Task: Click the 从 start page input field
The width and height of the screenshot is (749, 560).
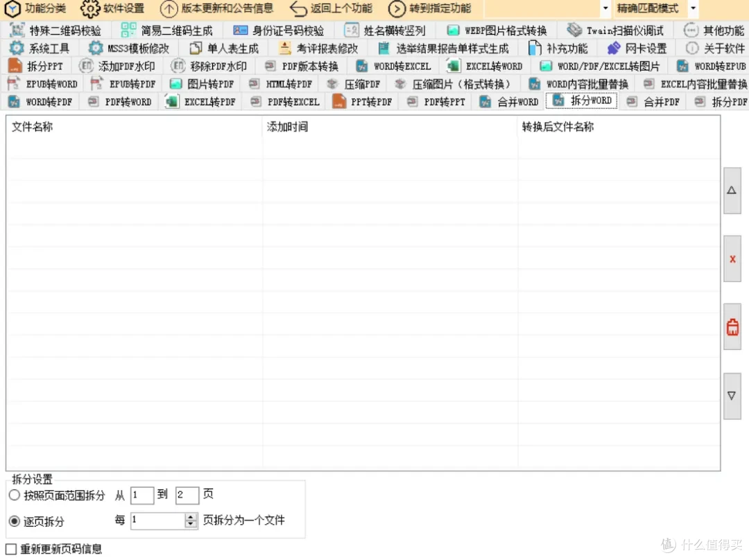Action: [142, 495]
